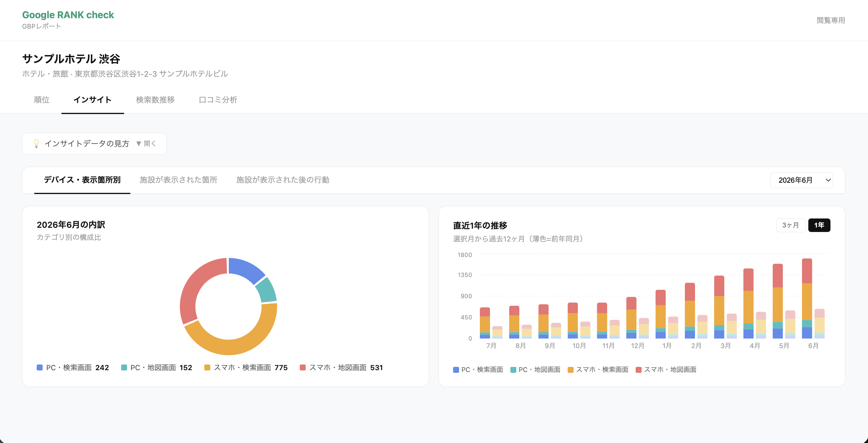This screenshot has height=443, width=868.
Task: Toggle スマホ・検索画面 series in bar chart legend
Action: [598, 370]
